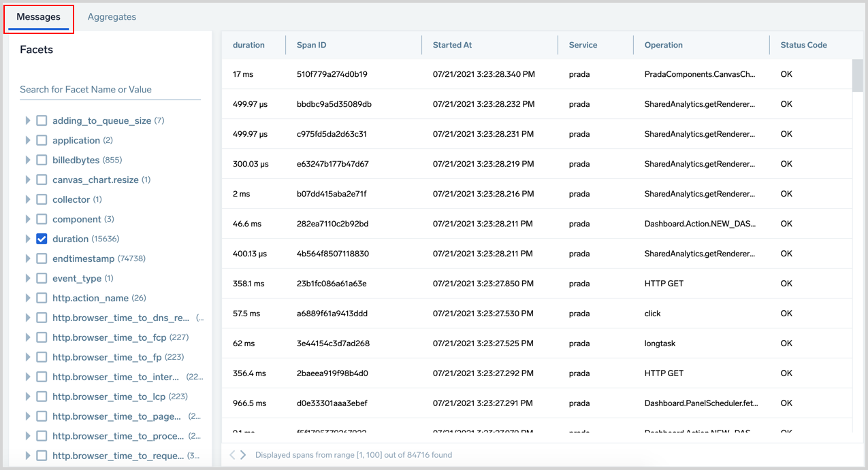868x470 pixels.
Task: Go to previous page of spans
Action: (232, 455)
